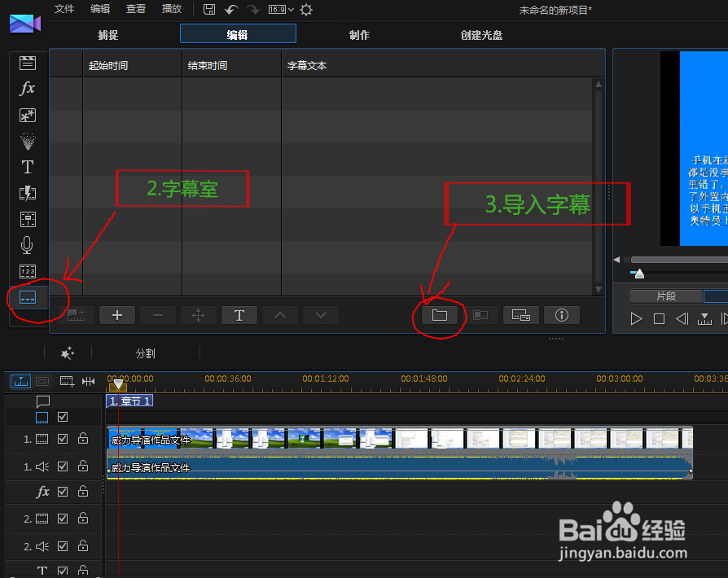Import subtitles using the folder icon
The width and height of the screenshot is (728, 578).
439,315
